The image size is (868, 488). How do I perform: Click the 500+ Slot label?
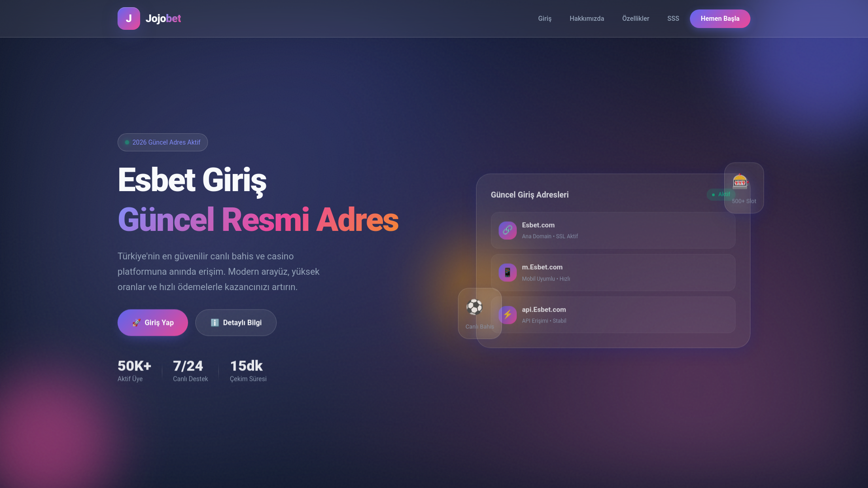coord(744,201)
